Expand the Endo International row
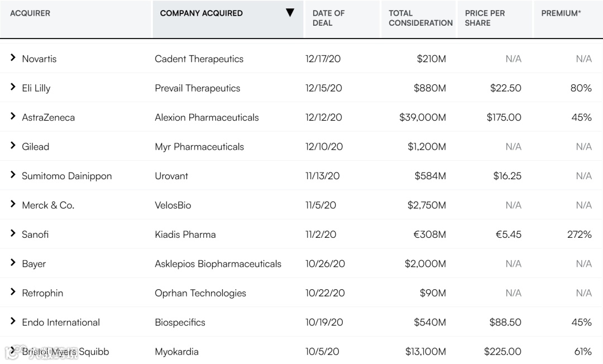The width and height of the screenshot is (603, 364). coord(13,322)
